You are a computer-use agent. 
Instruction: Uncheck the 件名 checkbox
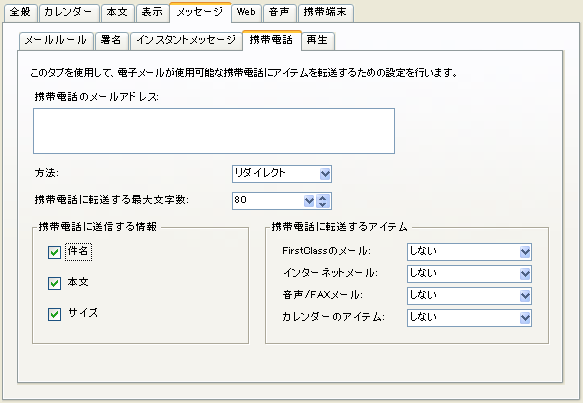(54, 252)
